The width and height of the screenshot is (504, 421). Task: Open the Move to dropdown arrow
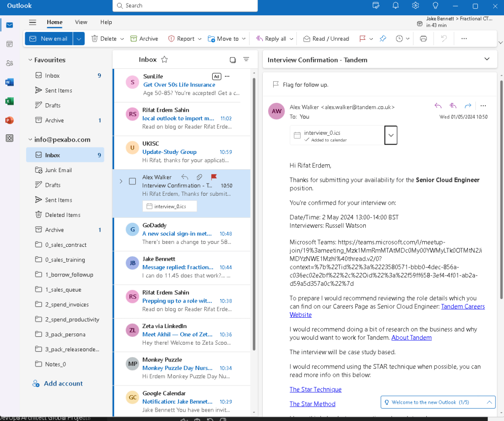coord(244,39)
